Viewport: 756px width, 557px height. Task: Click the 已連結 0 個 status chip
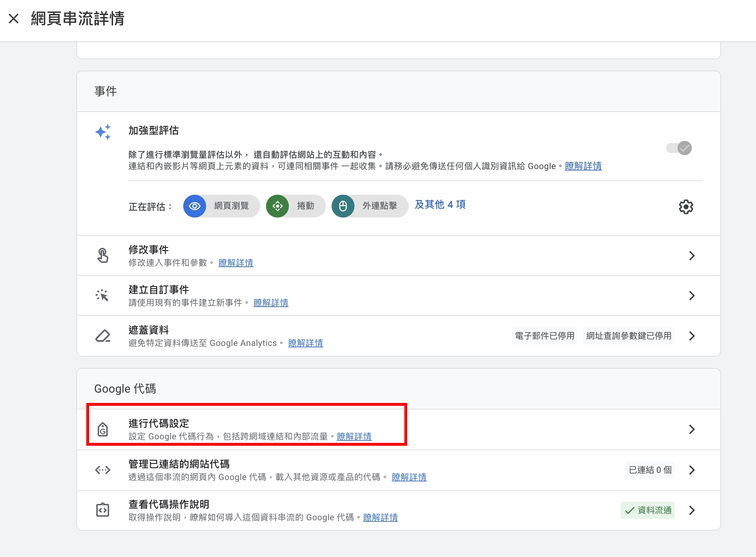coord(650,470)
